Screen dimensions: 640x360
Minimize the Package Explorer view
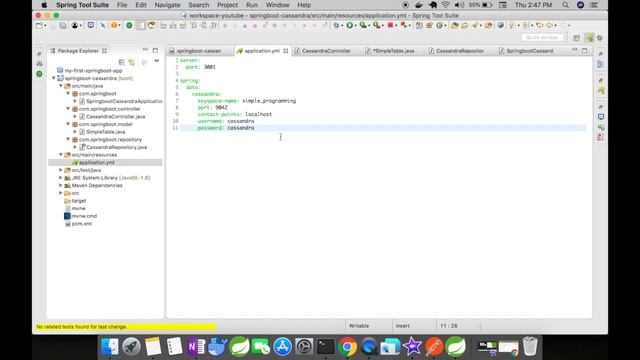[145, 50]
